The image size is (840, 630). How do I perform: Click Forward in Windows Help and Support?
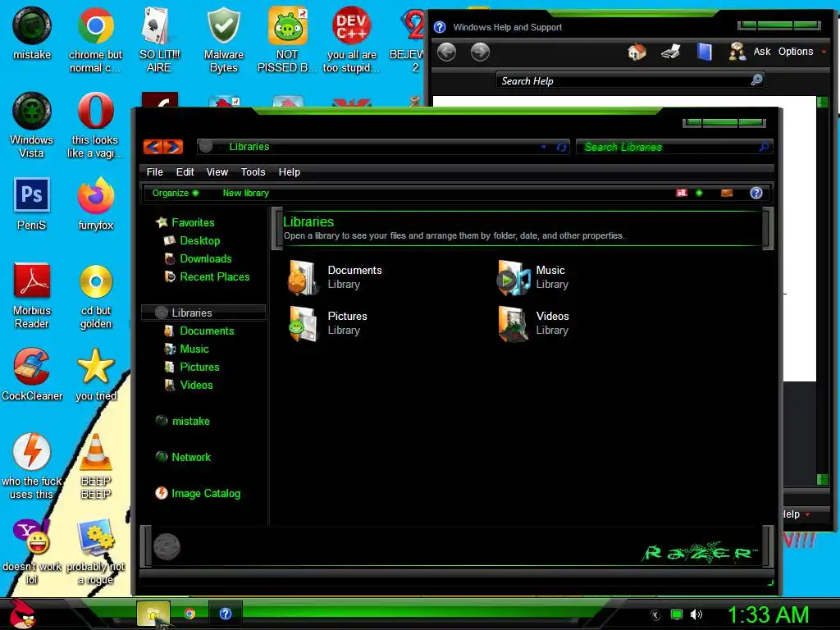[480, 52]
